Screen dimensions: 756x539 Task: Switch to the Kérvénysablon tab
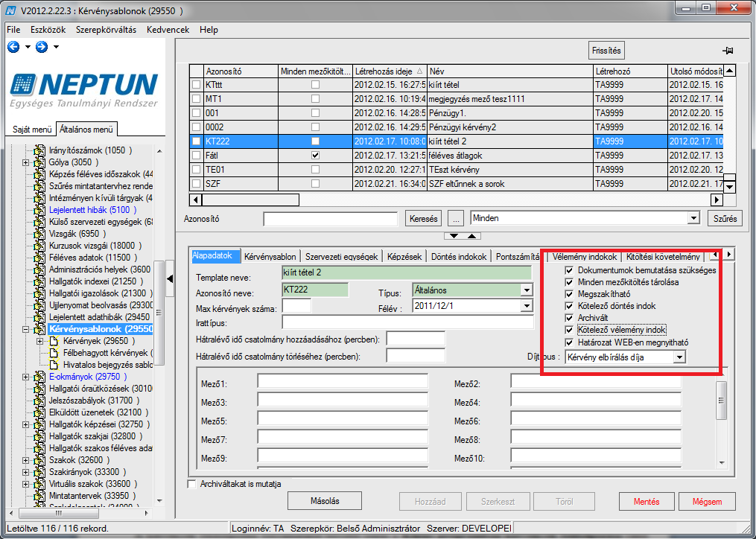[270, 257]
